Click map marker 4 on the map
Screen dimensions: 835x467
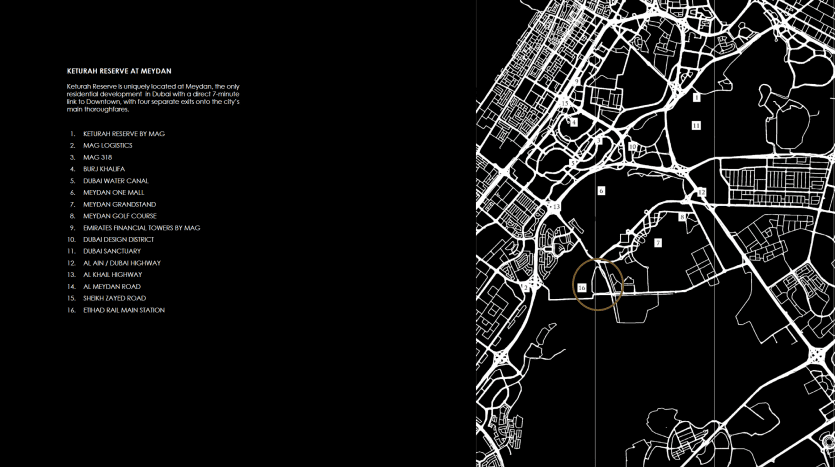[x=574, y=122]
